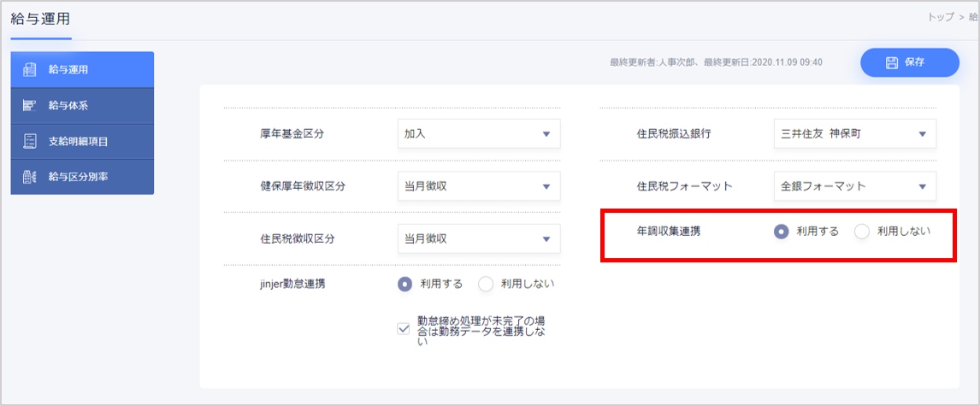The height and width of the screenshot is (406, 980).
Task: Click the 給与区分別率 building icon
Action: [x=29, y=177]
